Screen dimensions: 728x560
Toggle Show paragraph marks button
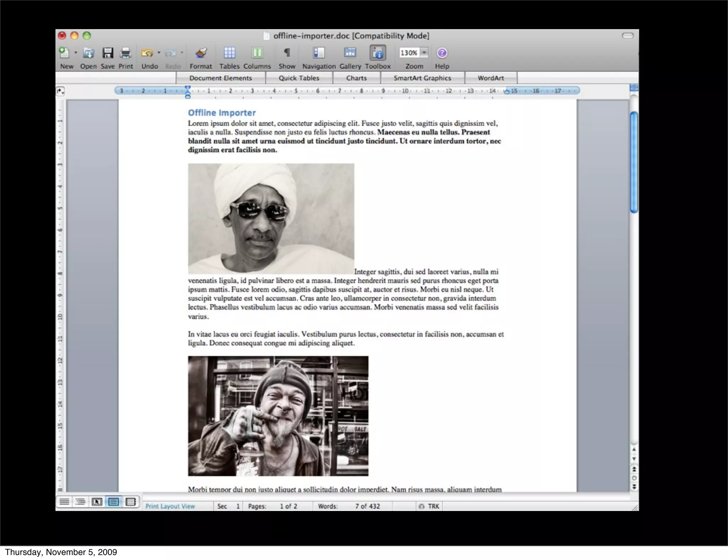(287, 53)
